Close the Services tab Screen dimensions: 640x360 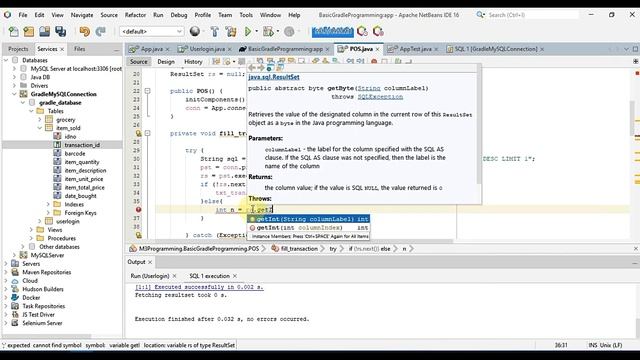click(x=62, y=49)
